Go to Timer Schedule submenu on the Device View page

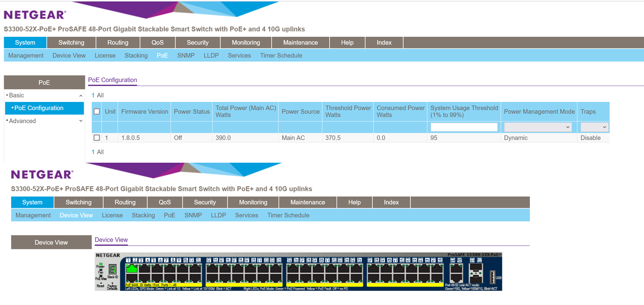pos(288,215)
